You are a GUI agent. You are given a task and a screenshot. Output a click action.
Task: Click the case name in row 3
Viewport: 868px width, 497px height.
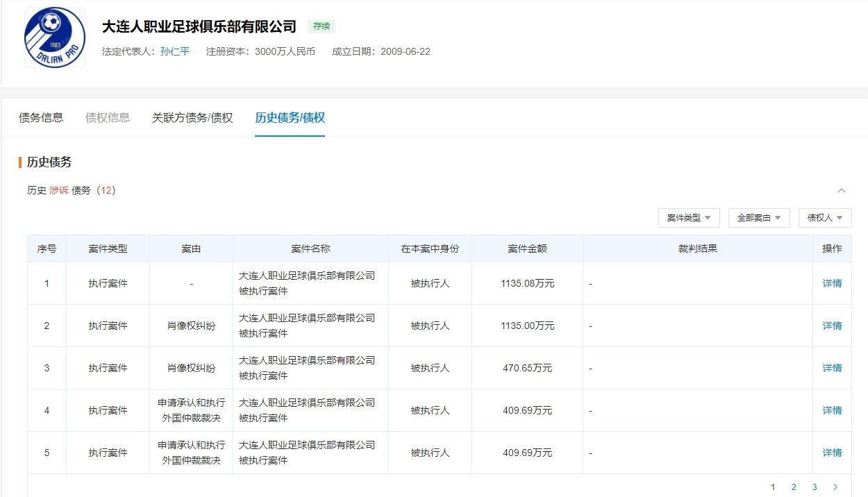point(307,368)
